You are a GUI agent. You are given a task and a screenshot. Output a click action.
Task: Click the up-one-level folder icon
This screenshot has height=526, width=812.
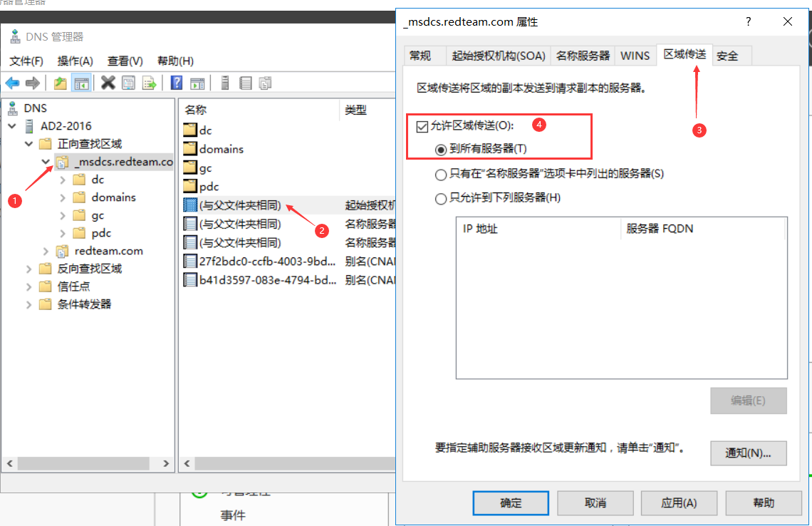tap(61, 83)
